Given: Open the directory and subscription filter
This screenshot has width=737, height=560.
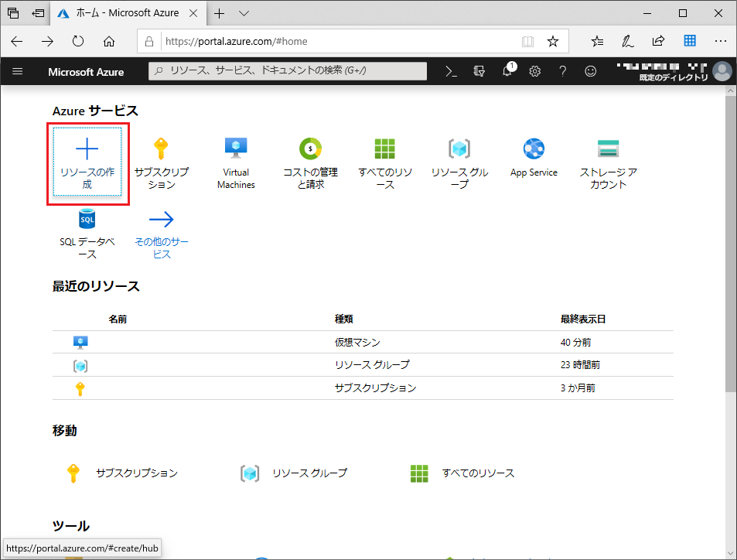Looking at the screenshot, I should pos(479,71).
